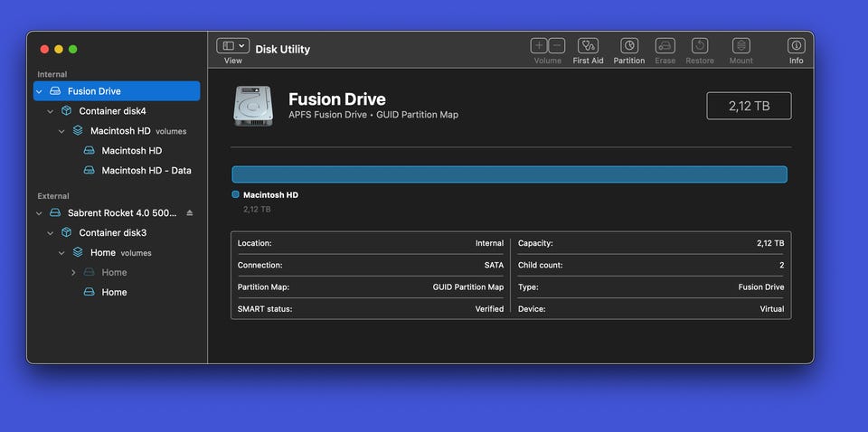Image resolution: width=868 pixels, height=432 pixels.
Task: Close the Disk Utility window
Action: 44,49
